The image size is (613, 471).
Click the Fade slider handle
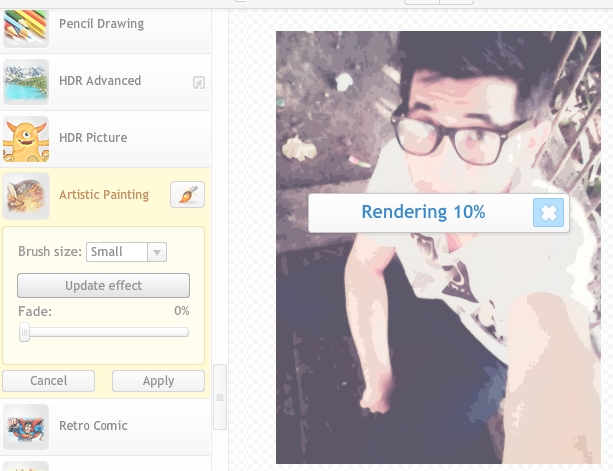[x=24, y=333]
